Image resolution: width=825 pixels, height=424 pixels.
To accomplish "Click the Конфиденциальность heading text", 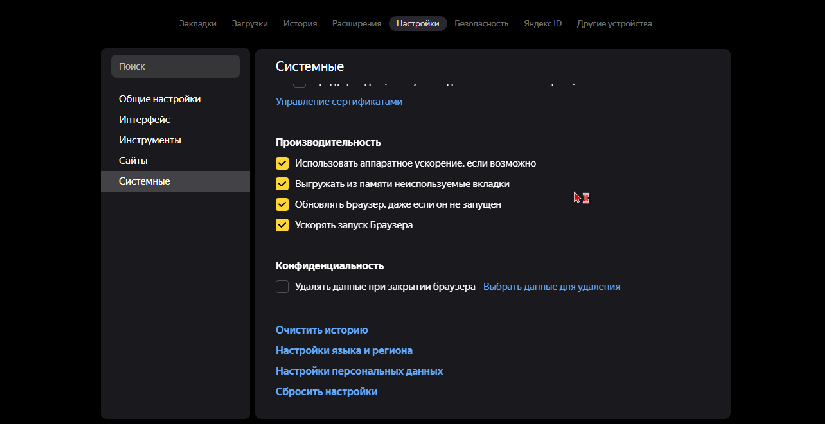I will click(329, 266).
